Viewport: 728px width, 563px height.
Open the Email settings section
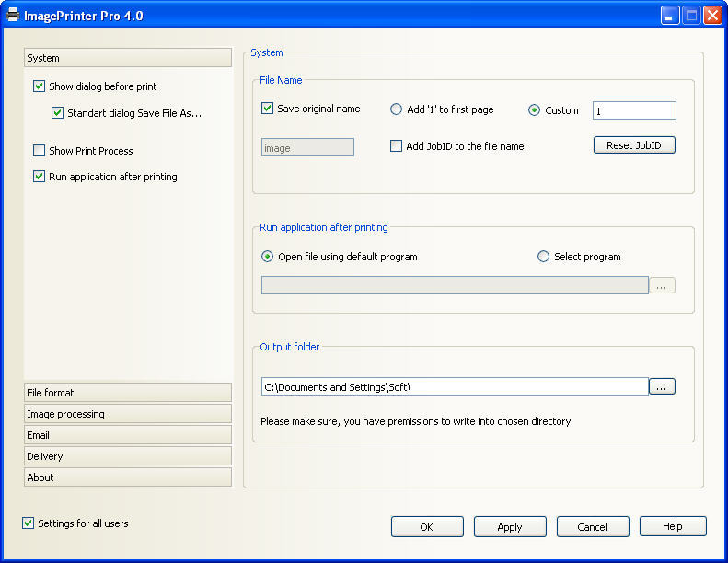click(128, 435)
